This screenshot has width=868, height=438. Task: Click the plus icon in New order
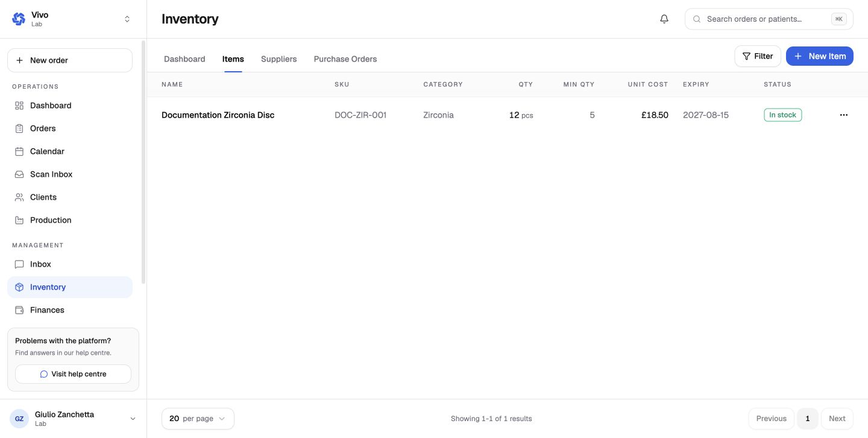19,60
